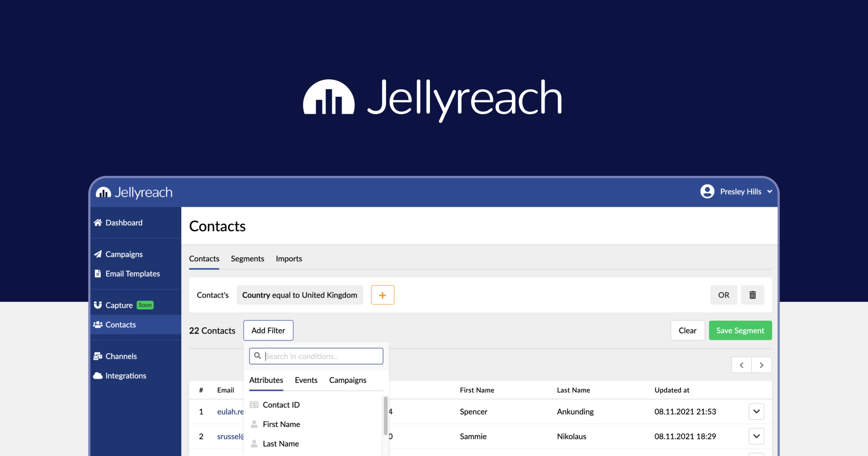Select the Campaigns tab in filter popup
This screenshot has height=456, width=868.
(348, 380)
